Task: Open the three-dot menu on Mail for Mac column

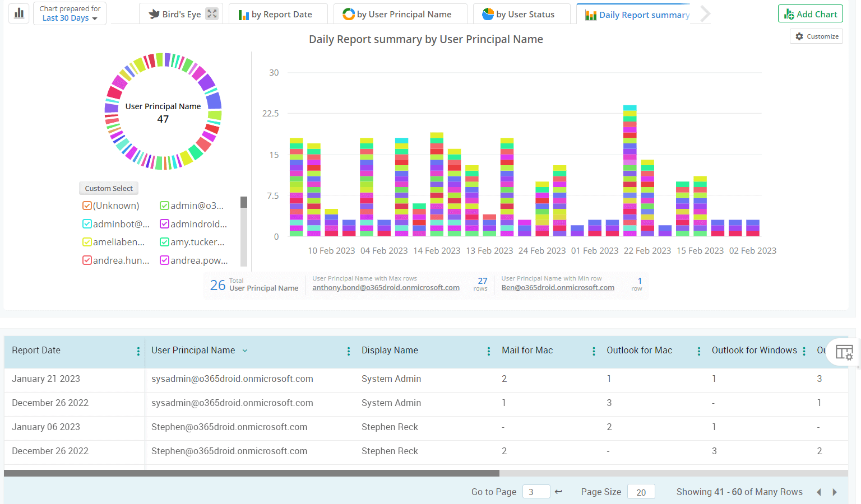Action: click(594, 351)
